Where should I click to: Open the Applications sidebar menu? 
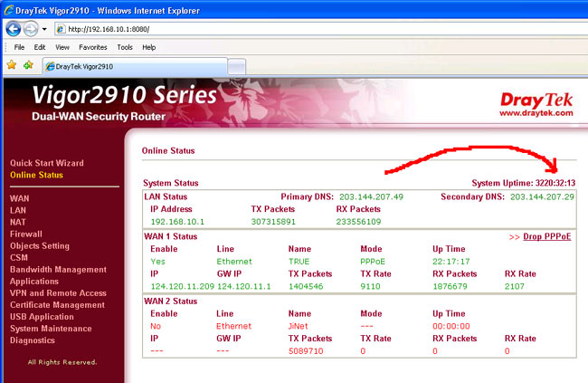pos(34,282)
